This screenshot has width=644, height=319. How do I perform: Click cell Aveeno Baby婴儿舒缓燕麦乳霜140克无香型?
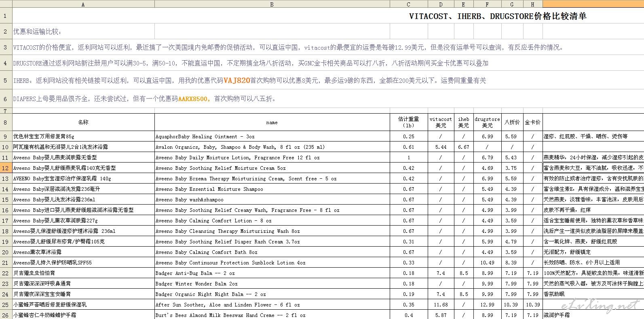point(83,168)
